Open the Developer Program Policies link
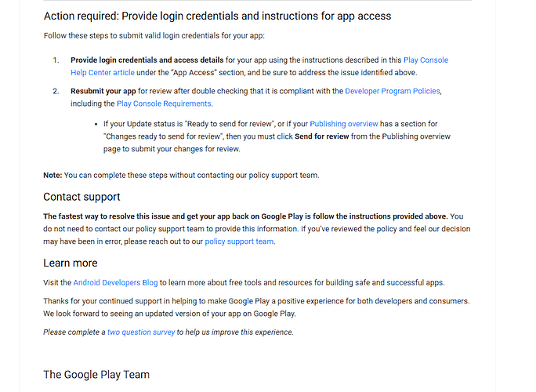 click(392, 92)
